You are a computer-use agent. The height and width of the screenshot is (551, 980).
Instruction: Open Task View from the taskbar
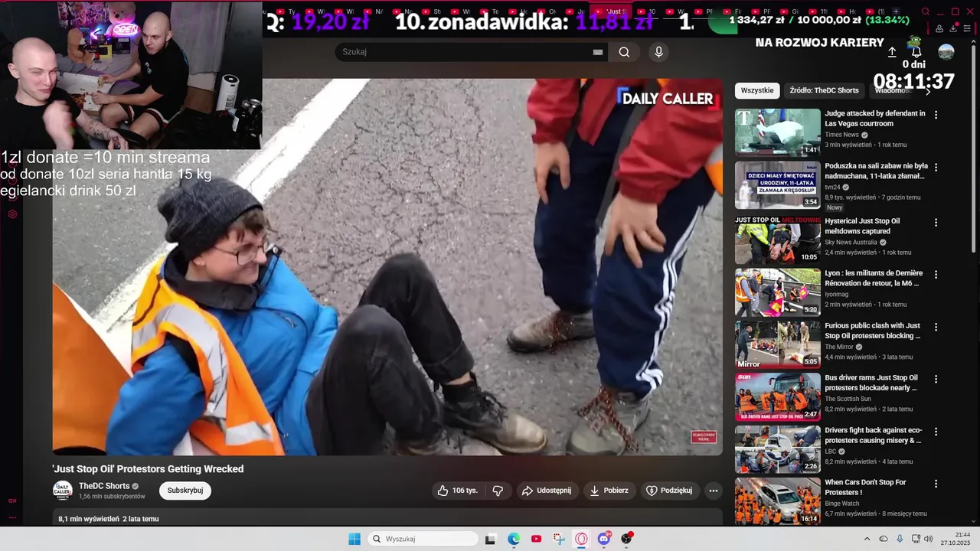tap(490, 539)
